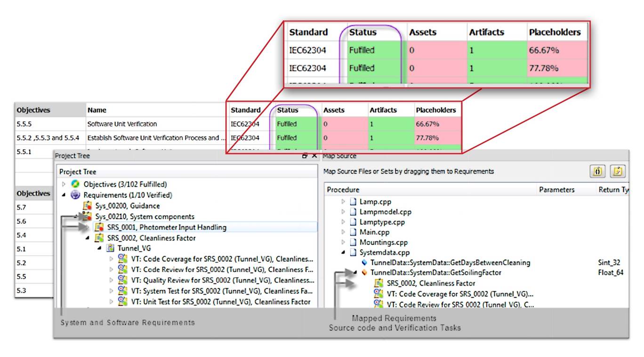Viewport: 644px width, 357px height.
Task: Click the folder toolbar button in Map Source
Action: (617, 171)
